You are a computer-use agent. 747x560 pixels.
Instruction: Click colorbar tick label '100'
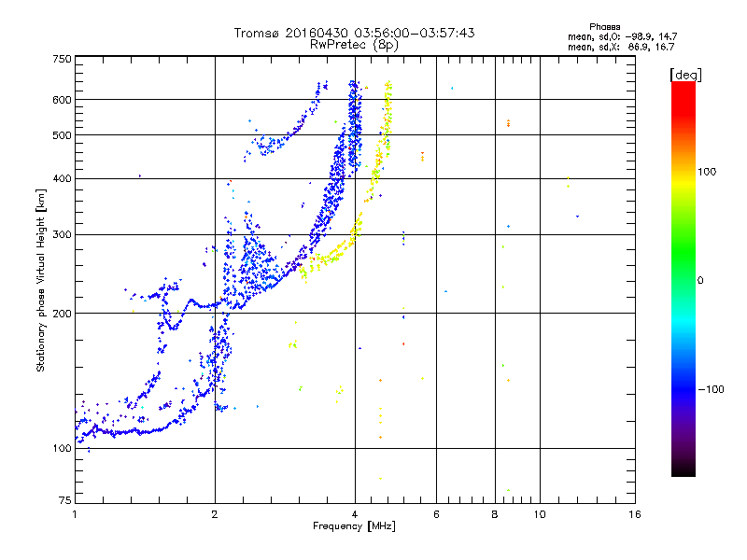707,172
